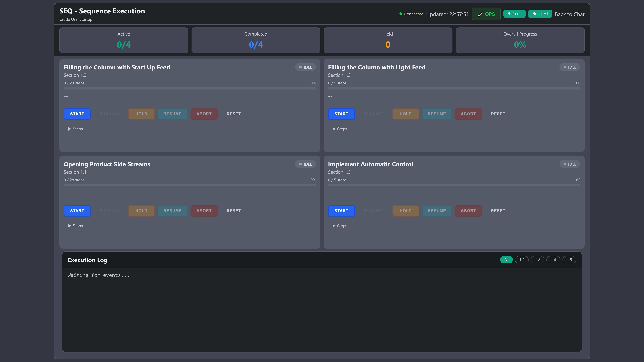Abort the Section 1.2 Start Up Feed sequence
This screenshot has width=644, height=362.
click(x=204, y=114)
